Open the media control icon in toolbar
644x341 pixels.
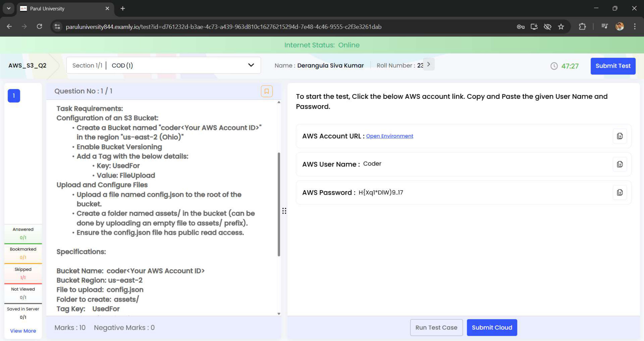(x=604, y=27)
